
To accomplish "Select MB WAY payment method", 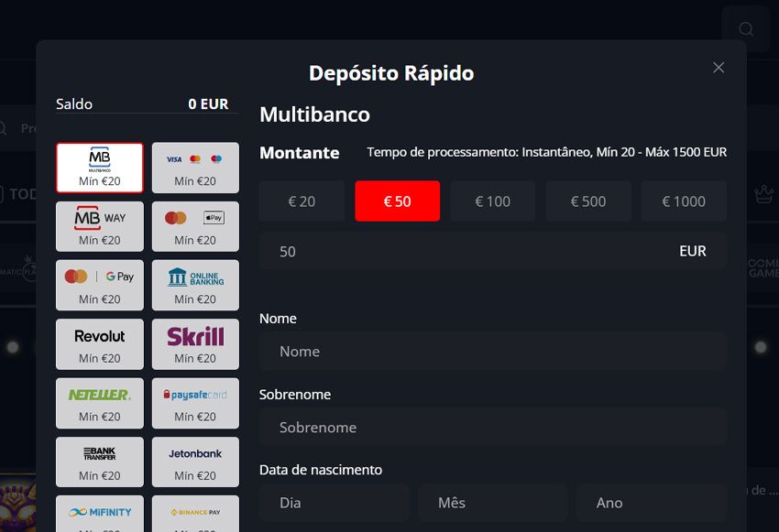I will pyautogui.click(x=100, y=226).
